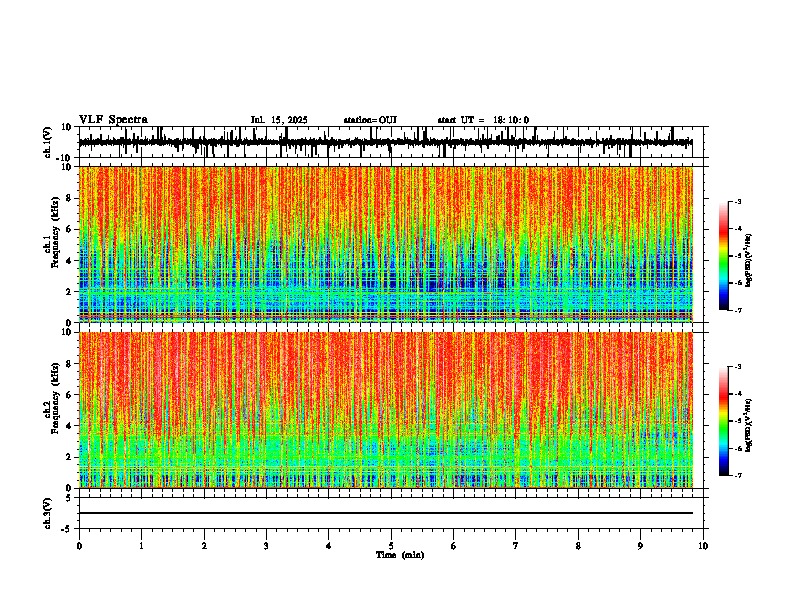The height and width of the screenshot is (612, 792).
Task: Click the ch.2 'Frequency (kHz)' axis label
Action: [x=56, y=398]
